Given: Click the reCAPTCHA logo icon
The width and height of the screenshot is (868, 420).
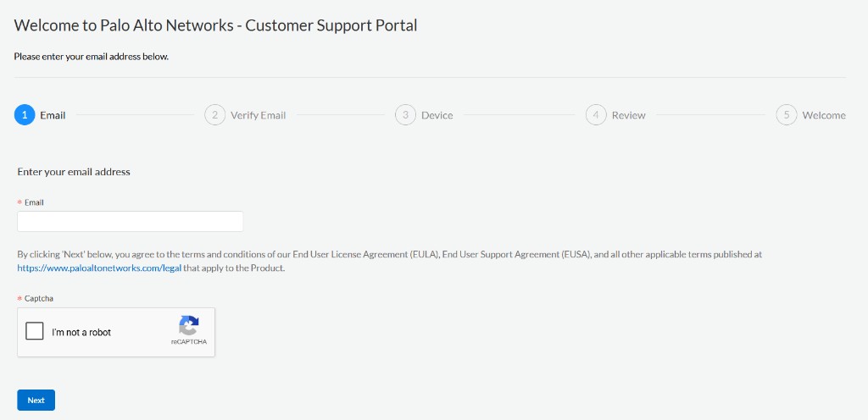Looking at the screenshot, I should 189,325.
